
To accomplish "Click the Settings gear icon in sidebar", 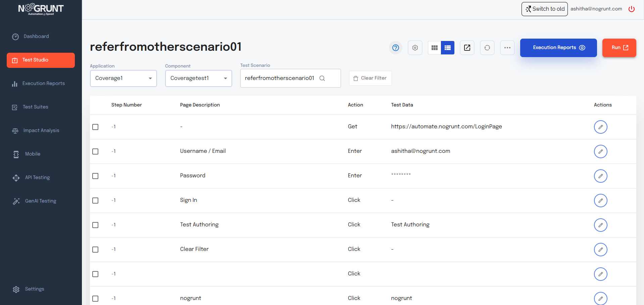I will pos(16,289).
